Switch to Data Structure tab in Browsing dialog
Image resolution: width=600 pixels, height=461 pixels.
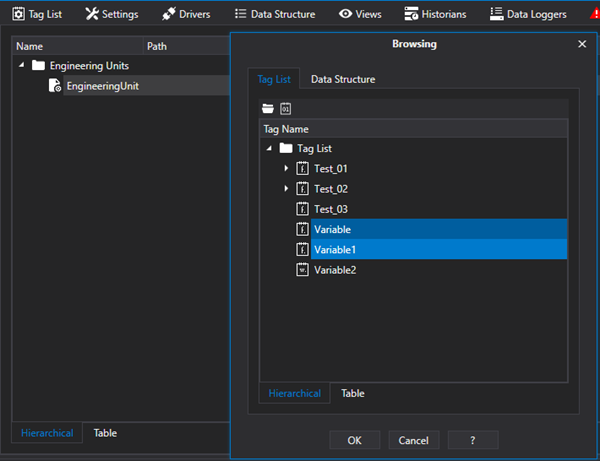point(343,79)
